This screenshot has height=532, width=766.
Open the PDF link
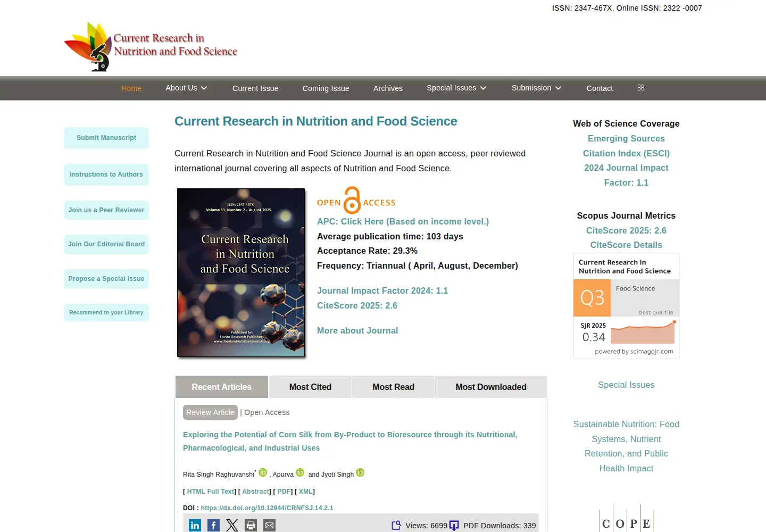tap(284, 492)
